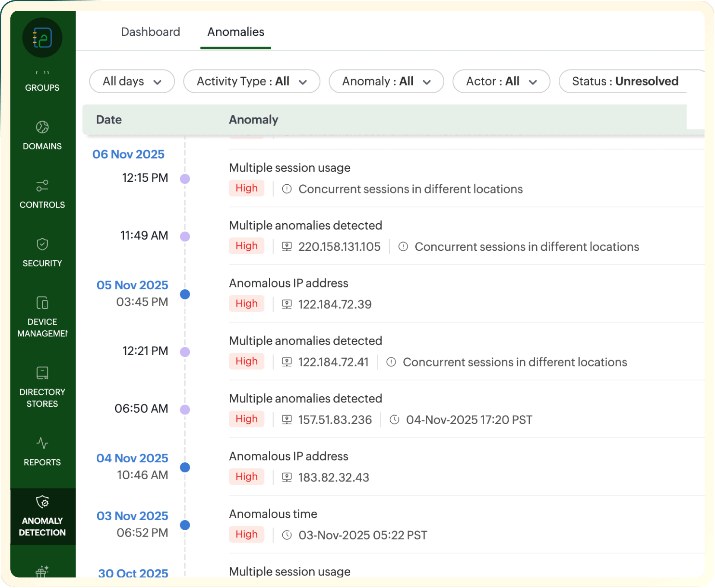This screenshot has width=715, height=588.
Task: Open the Actor filter dropdown
Action: pos(501,81)
